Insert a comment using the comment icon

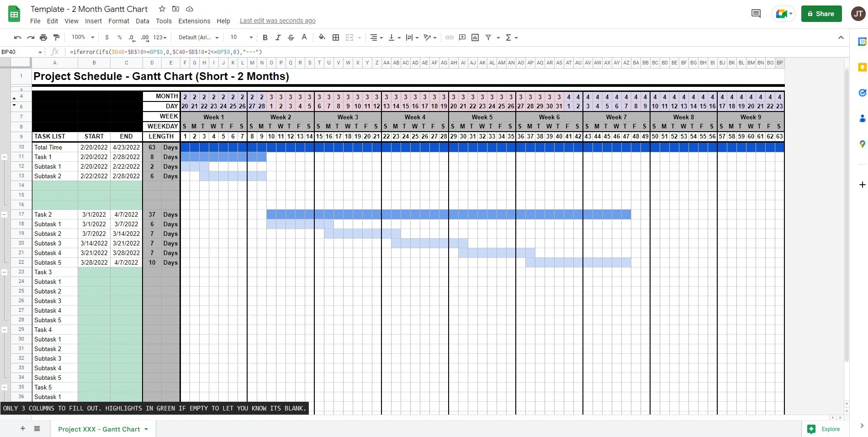point(462,37)
